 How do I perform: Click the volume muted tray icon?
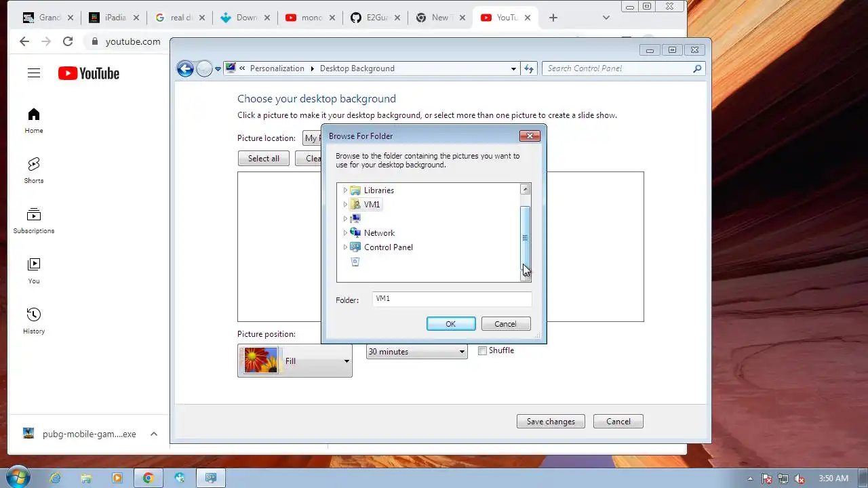tap(800, 479)
